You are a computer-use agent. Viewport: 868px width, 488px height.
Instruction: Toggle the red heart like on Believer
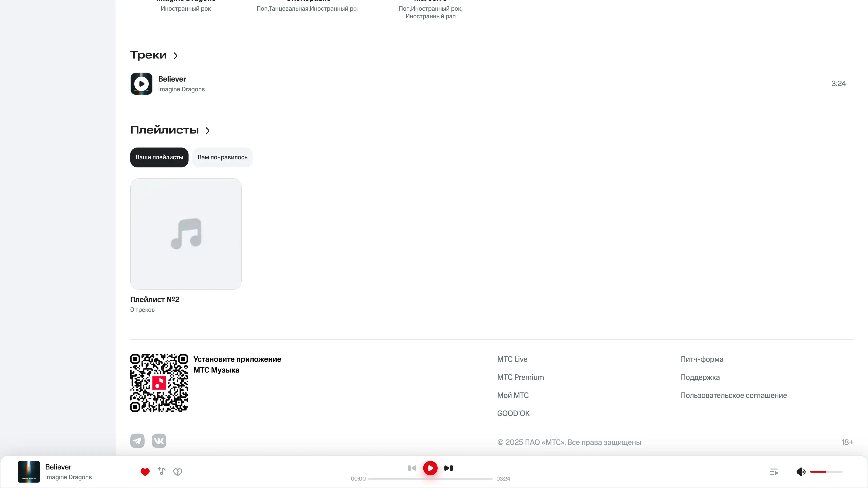[x=145, y=472]
